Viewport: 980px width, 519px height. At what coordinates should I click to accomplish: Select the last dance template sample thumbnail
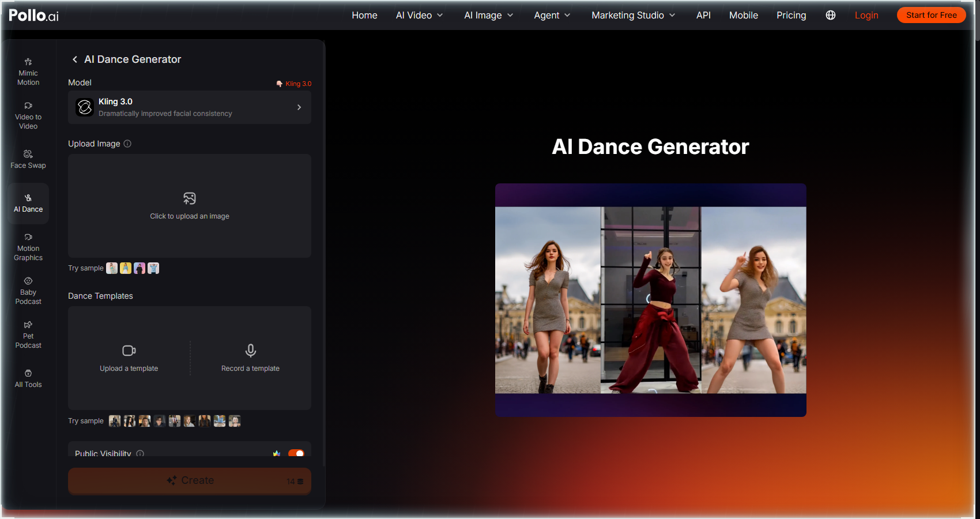coord(235,421)
